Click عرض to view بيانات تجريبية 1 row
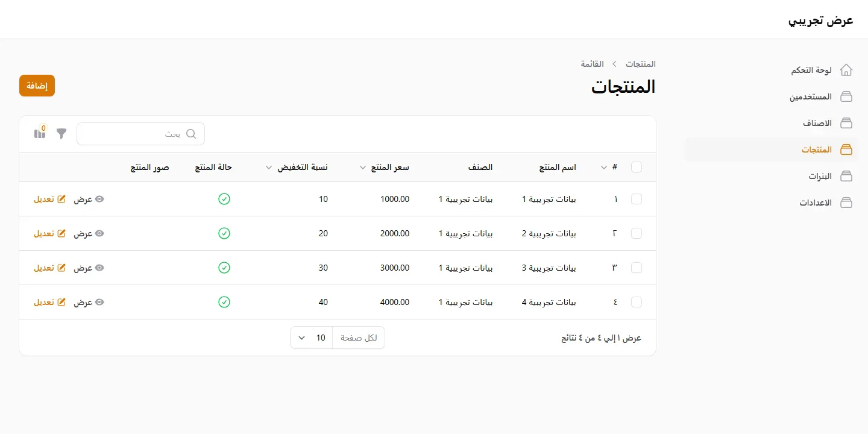 89,199
